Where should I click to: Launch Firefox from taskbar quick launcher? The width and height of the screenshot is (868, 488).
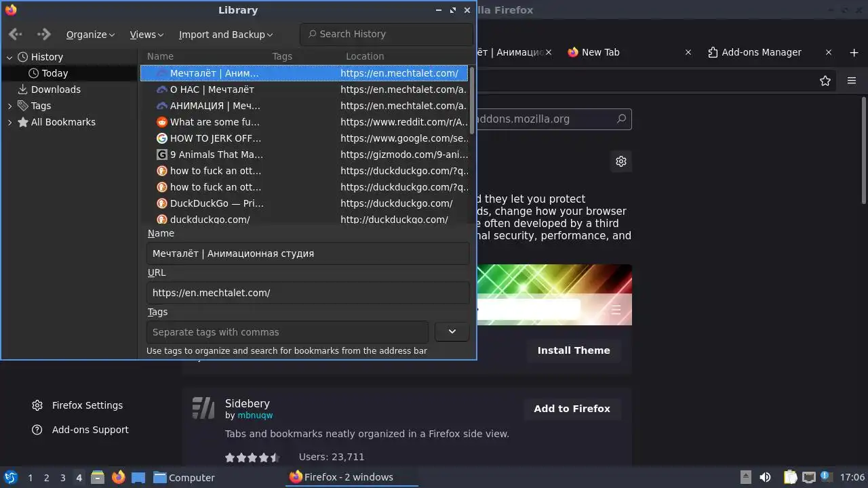[118, 477]
